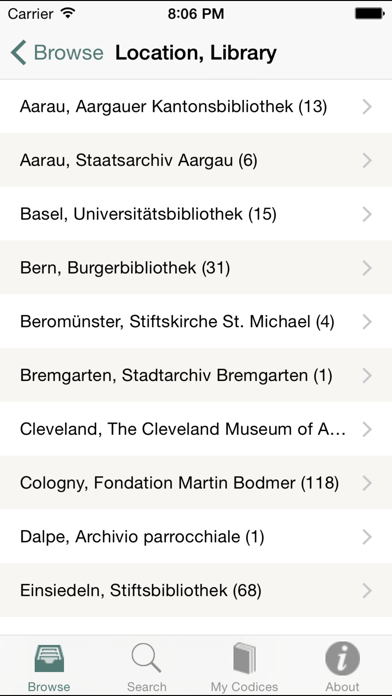The height and width of the screenshot is (696, 392).
Task: Expand Aarau, Aargauer Kantonsbibliothek chevron
Action: pos(367,107)
